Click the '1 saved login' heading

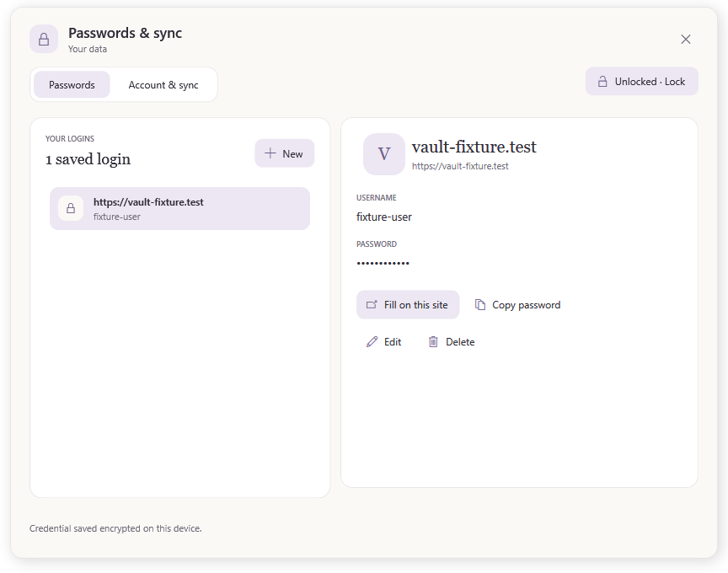click(88, 159)
